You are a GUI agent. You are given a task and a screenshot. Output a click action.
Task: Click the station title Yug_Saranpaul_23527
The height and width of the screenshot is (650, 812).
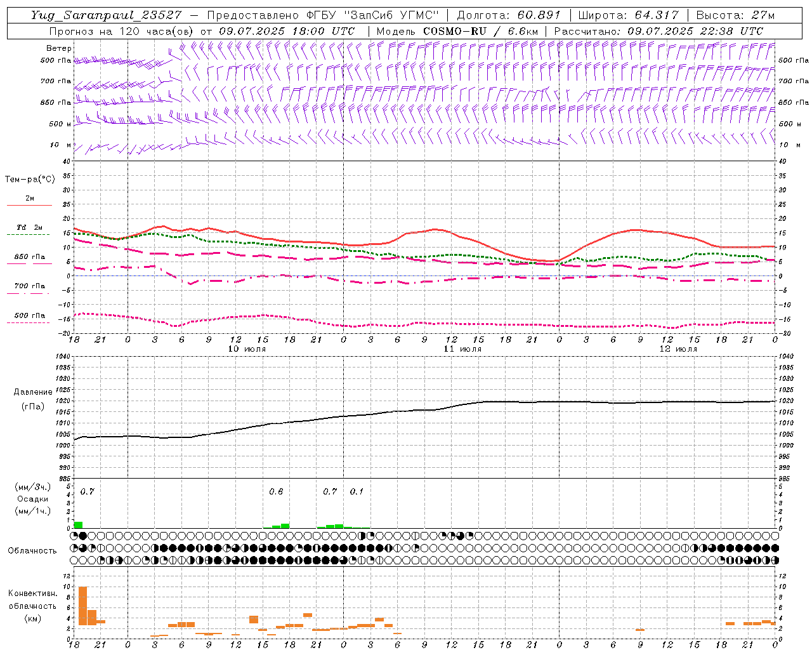[106, 15]
